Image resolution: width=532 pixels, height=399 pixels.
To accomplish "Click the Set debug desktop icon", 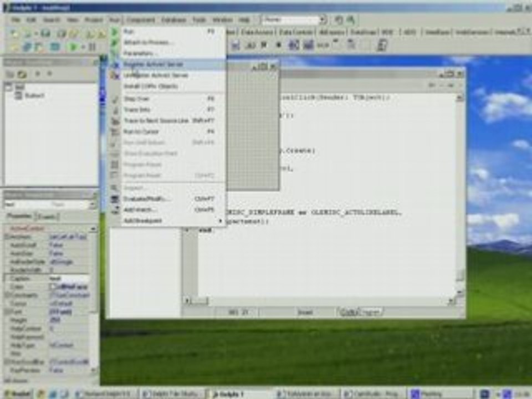I will tap(351, 20).
